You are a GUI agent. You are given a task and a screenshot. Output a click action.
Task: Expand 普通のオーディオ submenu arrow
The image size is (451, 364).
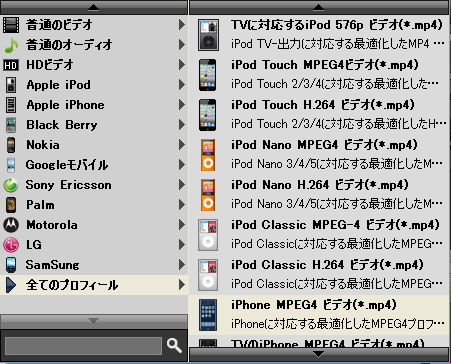point(182,45)
